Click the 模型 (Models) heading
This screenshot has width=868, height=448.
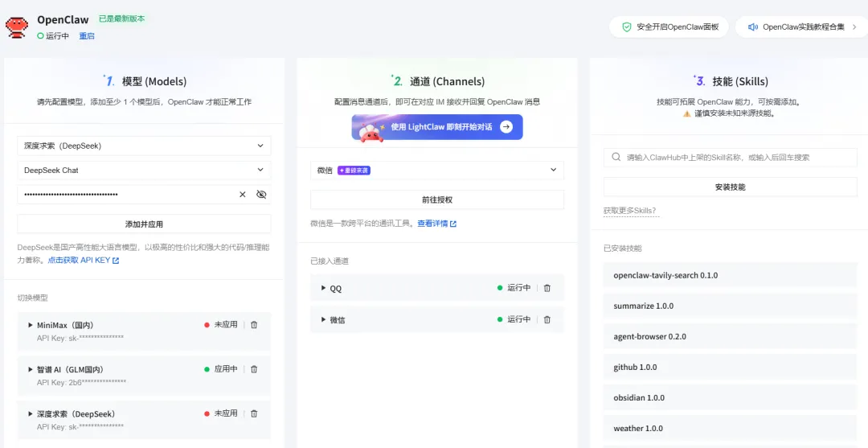pyautogui.click(x=154, y=81)
